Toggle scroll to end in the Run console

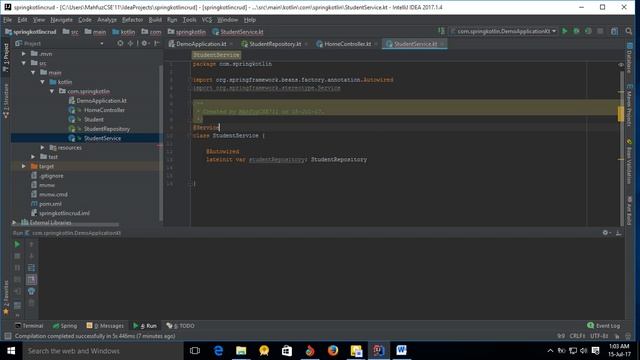coord(31,280)
